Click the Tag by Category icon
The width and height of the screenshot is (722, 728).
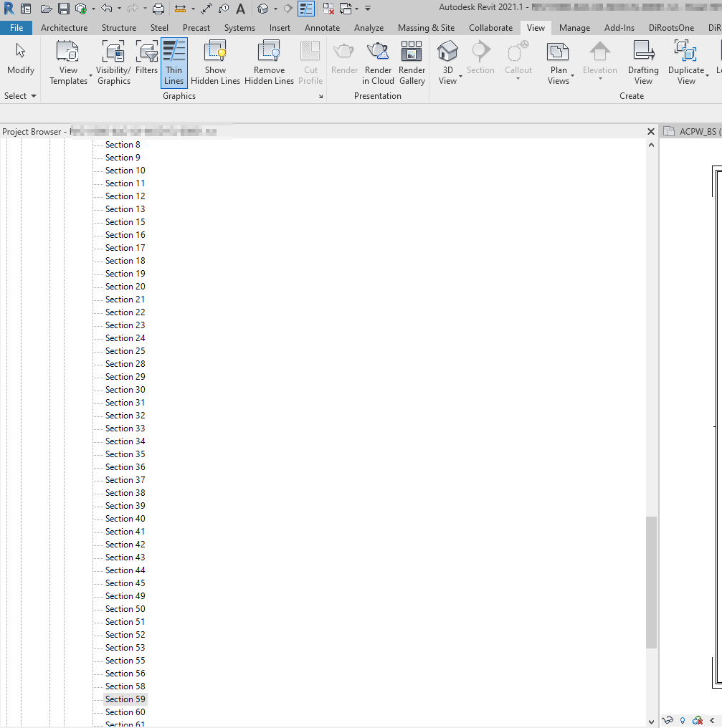[x=224, y=9]
